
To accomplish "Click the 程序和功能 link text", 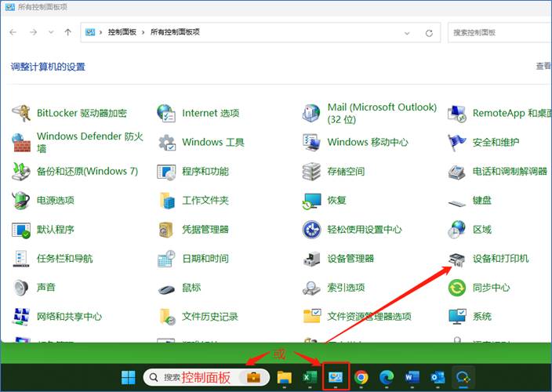I will [x=205, y=172].
